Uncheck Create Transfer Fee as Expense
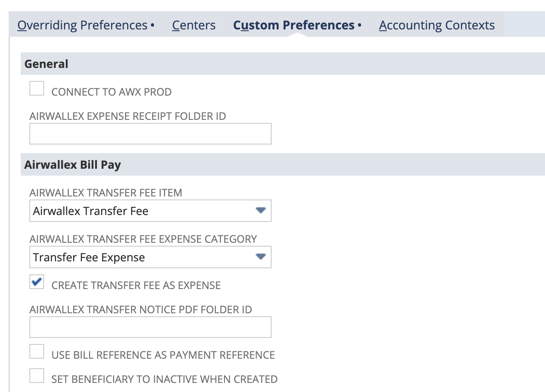Image resolution: width=545 pixels, height=392 pixels. coord(37,282)
